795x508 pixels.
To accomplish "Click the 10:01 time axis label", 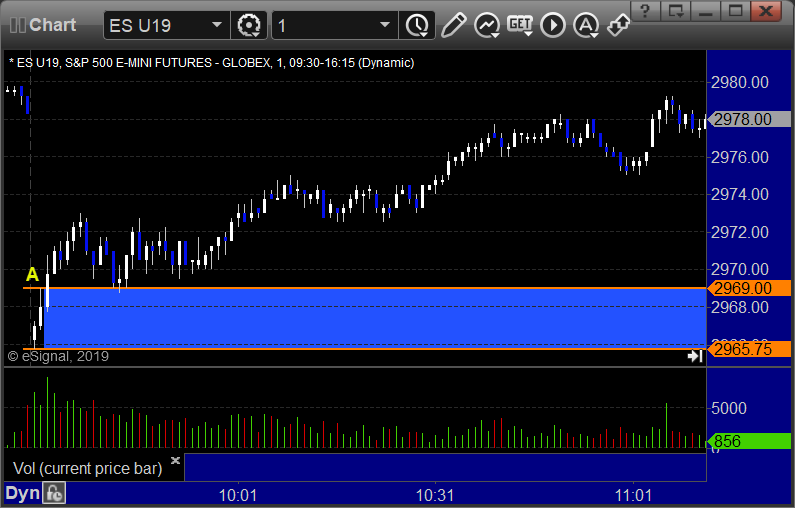I will 237,495.
